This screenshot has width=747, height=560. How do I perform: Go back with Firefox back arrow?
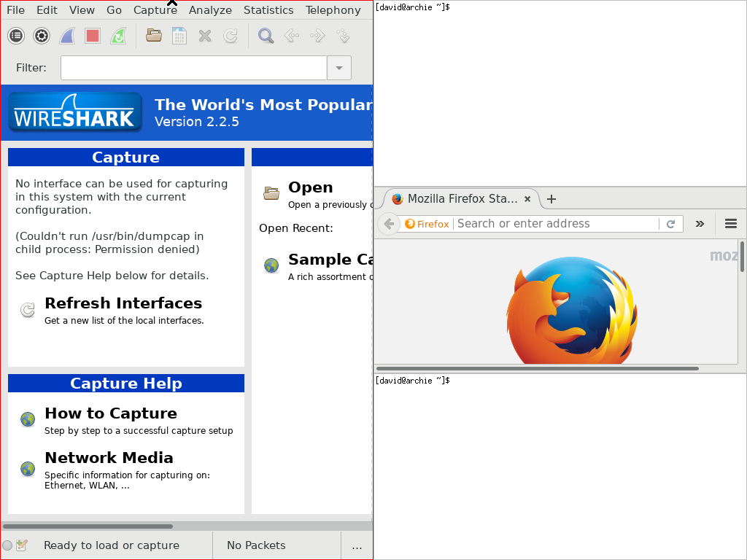point(389,224)
